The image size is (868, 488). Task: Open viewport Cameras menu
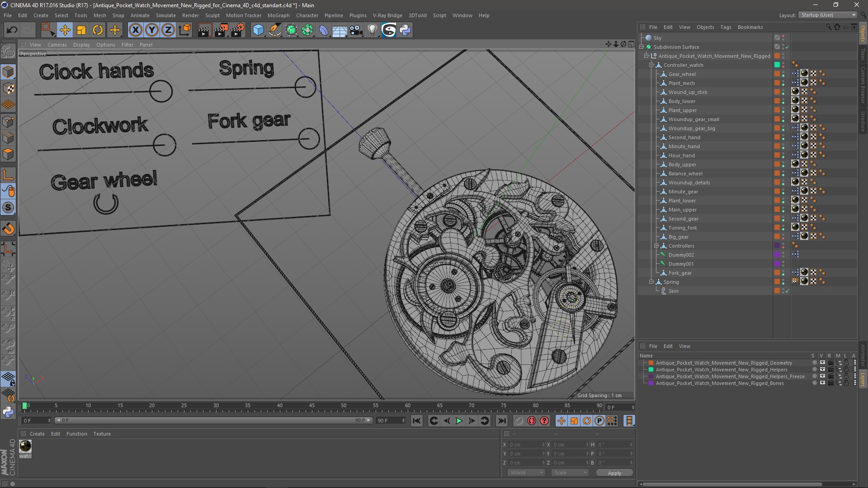coord(57,45)
